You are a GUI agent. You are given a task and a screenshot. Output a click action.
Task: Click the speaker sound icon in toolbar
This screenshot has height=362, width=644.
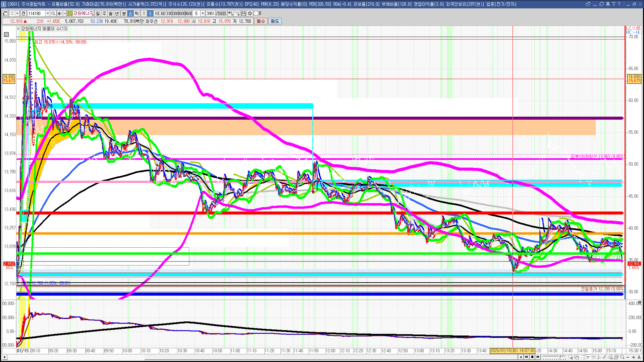pyautogui.click(x=59, y=13)
